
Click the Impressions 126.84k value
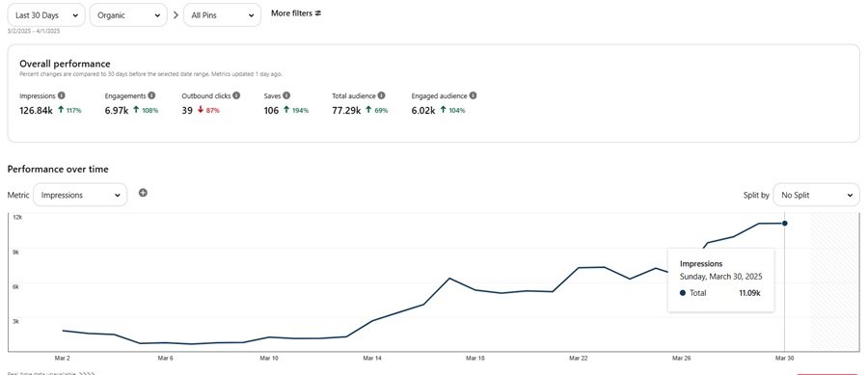(x=36, y=110)
